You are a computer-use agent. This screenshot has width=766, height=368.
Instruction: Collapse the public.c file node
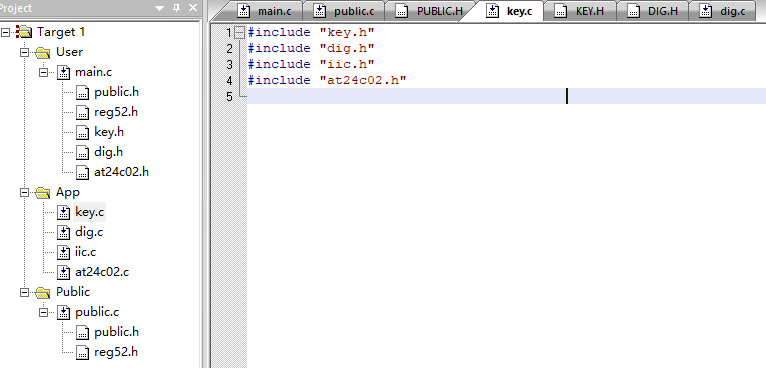tap(43, 312)
